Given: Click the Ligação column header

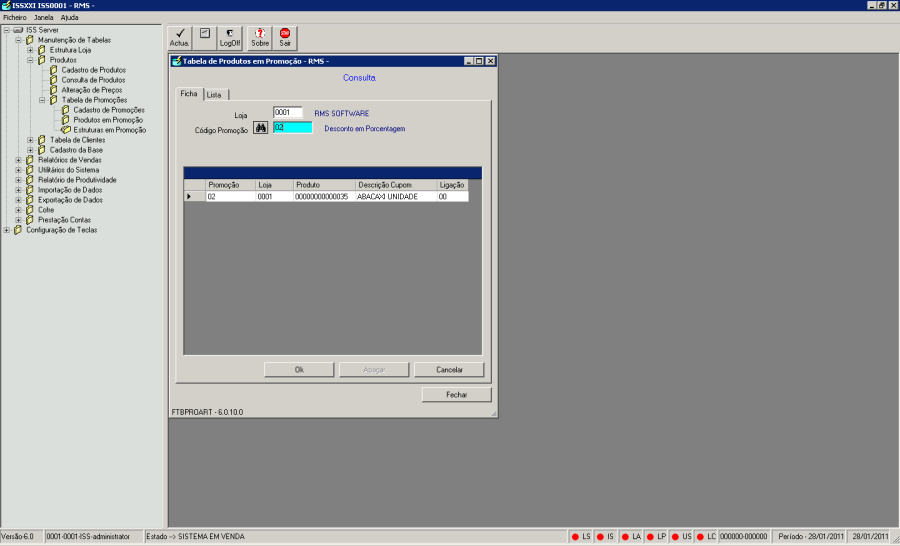Looking at the screenshot, I should point(452,185).
